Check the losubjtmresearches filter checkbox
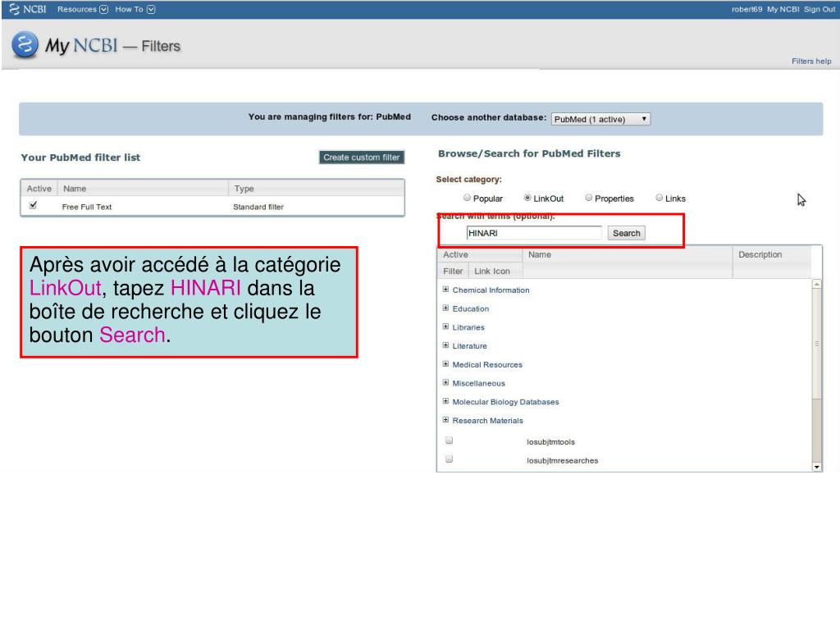 pyautogui.click(x=450, y=459)
